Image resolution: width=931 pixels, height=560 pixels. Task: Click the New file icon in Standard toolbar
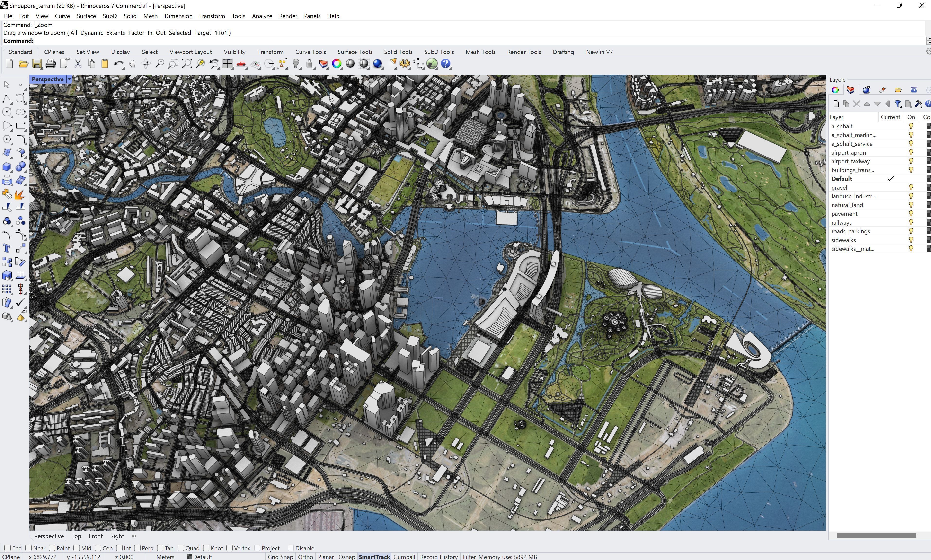coord(9,64)
